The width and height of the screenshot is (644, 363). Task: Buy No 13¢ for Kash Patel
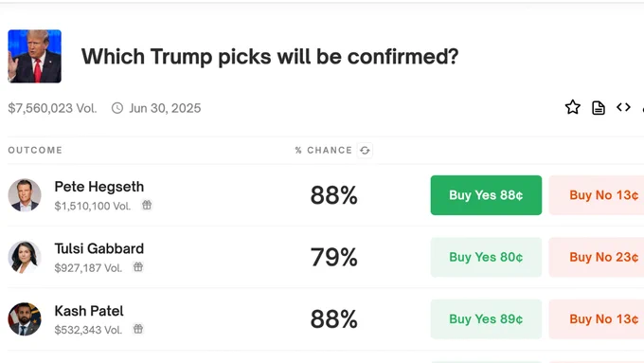(x=597, y=319)
